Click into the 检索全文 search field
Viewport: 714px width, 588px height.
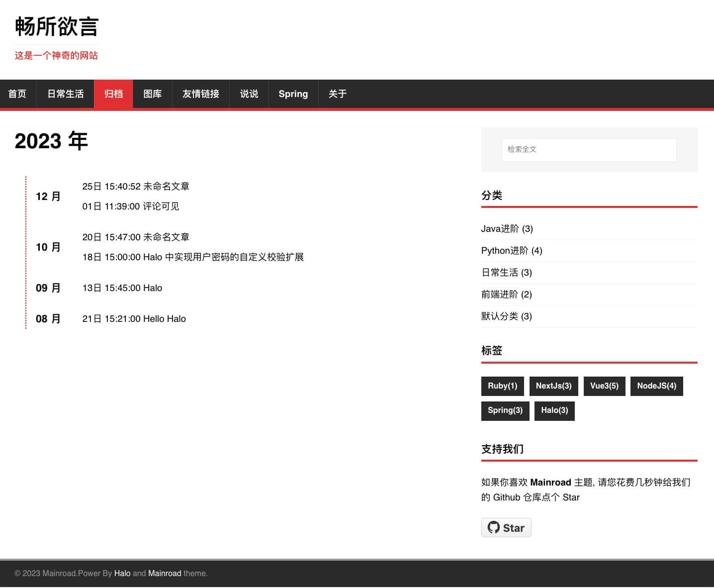589,150
